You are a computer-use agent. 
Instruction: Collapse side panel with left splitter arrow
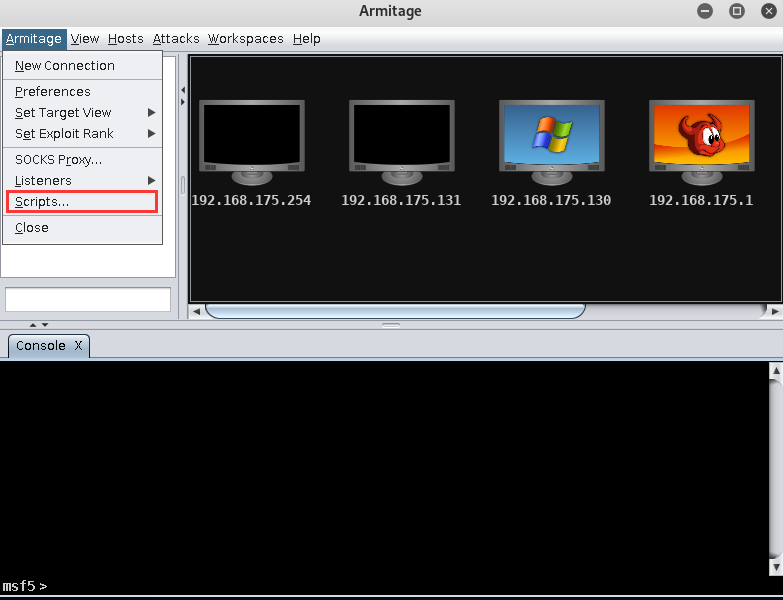(183, 90)
